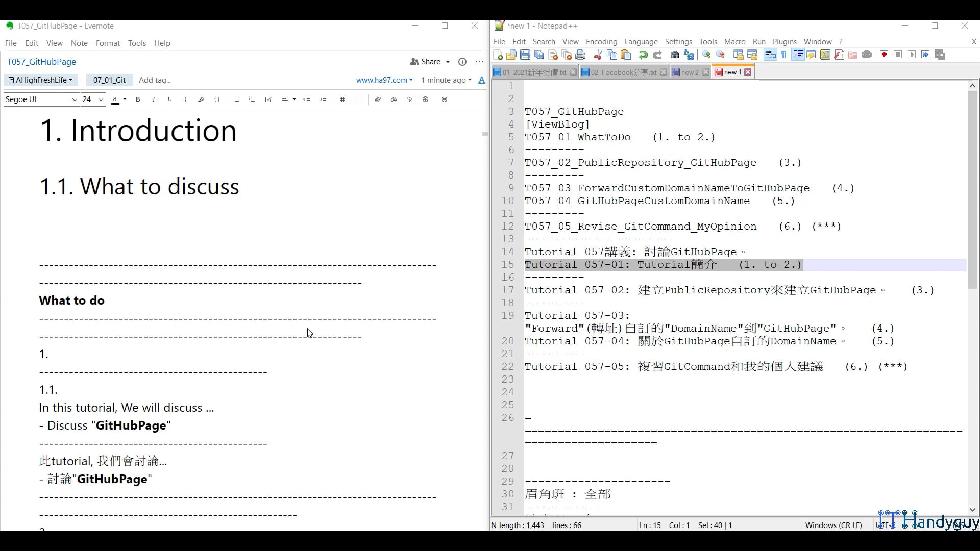Screen dimensions: 980x551
Task: Open the Plugins menu in Notepad++
Action: click(784, 42)
